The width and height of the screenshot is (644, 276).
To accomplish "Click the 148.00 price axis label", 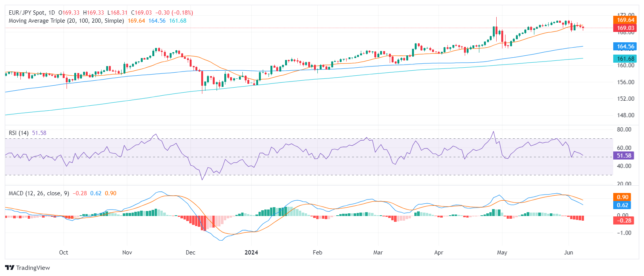I will pos(626,115).
